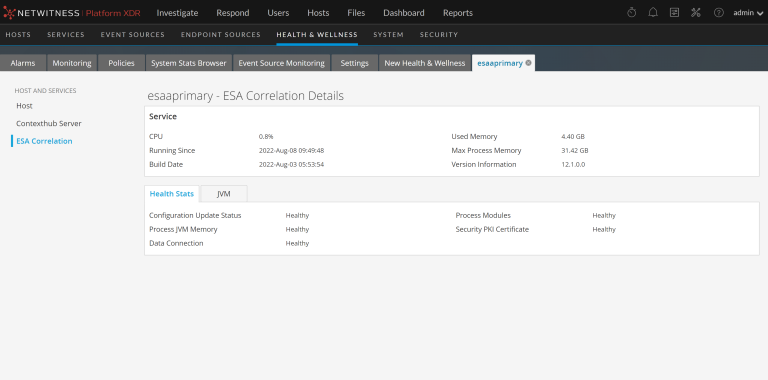768x380 pixels.
Task: Select Contexthub Server in the sidebar
Action: point(49,123)
